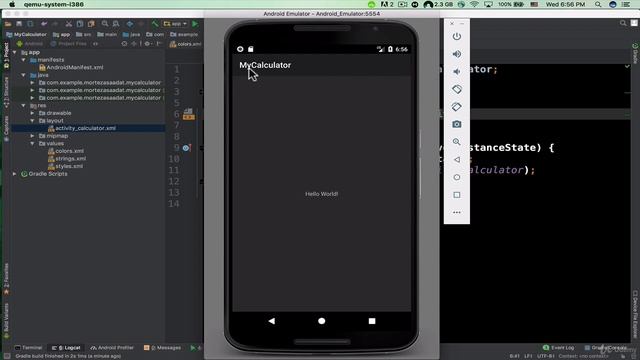This screenshot has height=360, width=640.
Task: Tap the Android Back navigation button
Action: [271, 321]
